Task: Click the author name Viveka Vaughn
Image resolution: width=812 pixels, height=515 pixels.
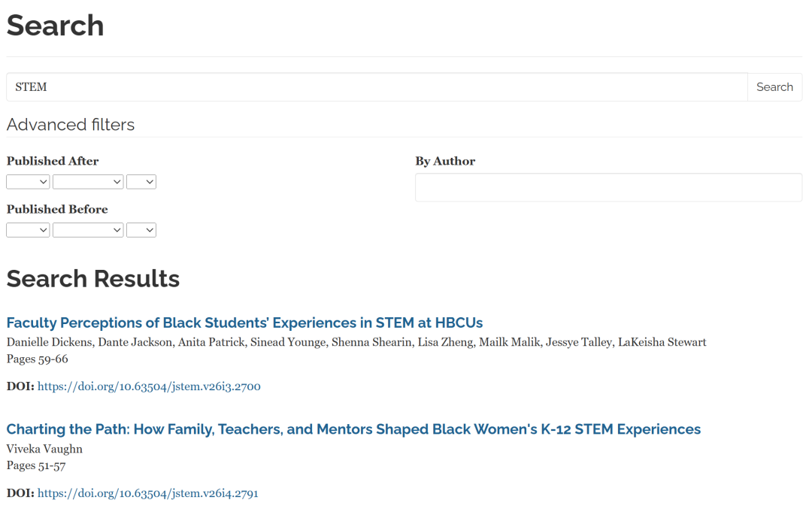Action: 44,449
